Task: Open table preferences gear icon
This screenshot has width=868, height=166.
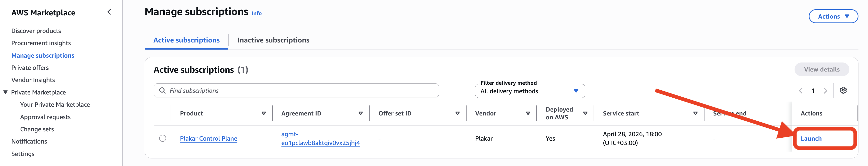Action: [843, 90]
